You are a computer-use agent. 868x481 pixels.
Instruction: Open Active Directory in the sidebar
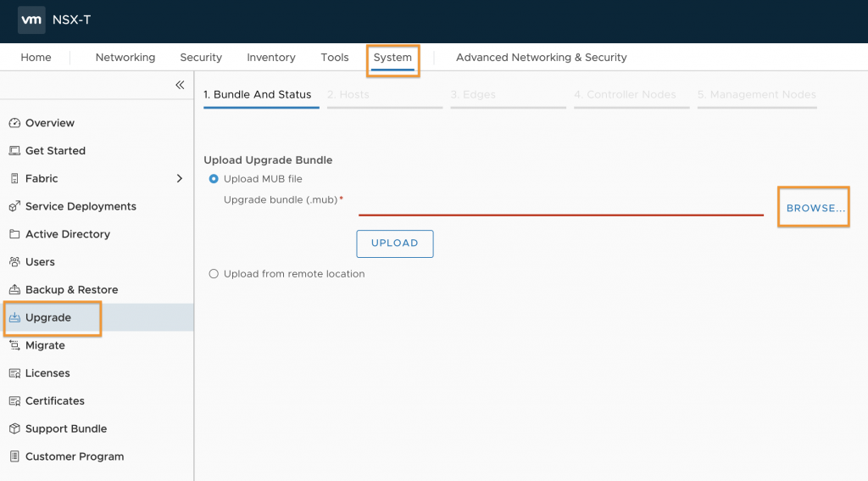pyautogui.click(x=68, y=234)
